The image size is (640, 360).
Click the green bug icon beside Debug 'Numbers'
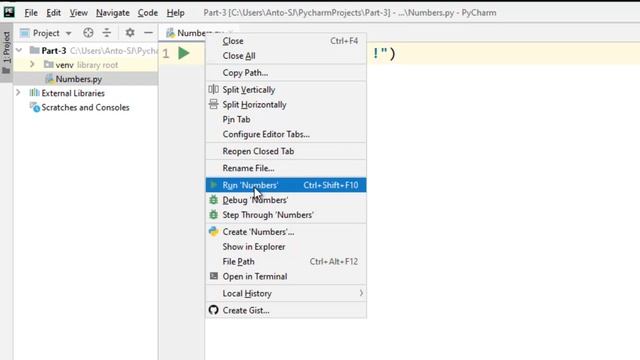213,200
